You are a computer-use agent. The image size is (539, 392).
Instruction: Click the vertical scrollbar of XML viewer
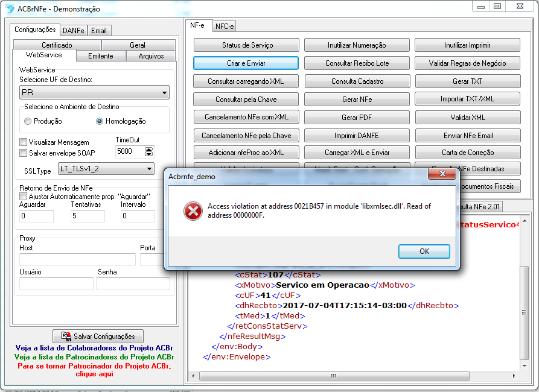pyautogui.click(x=525, y=312)
